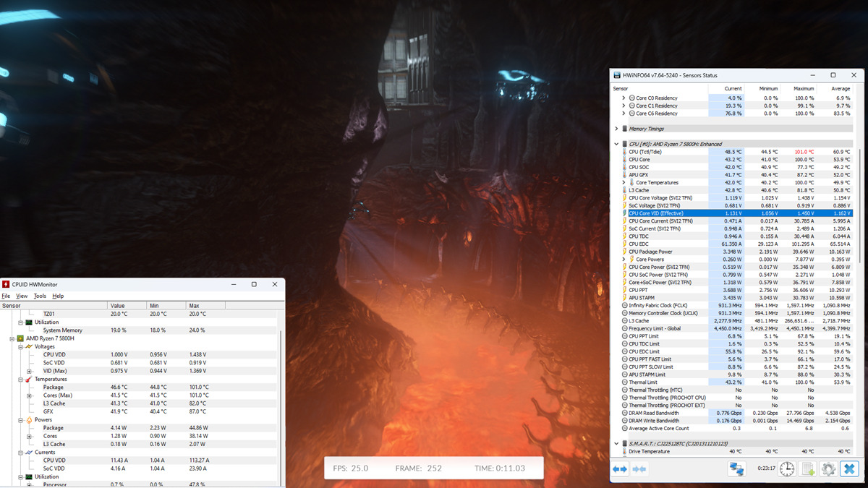Open the Help menu in HWMonitor
This screenshot has width=868, height=488.
pyautogui.click(x=58, y=296)
